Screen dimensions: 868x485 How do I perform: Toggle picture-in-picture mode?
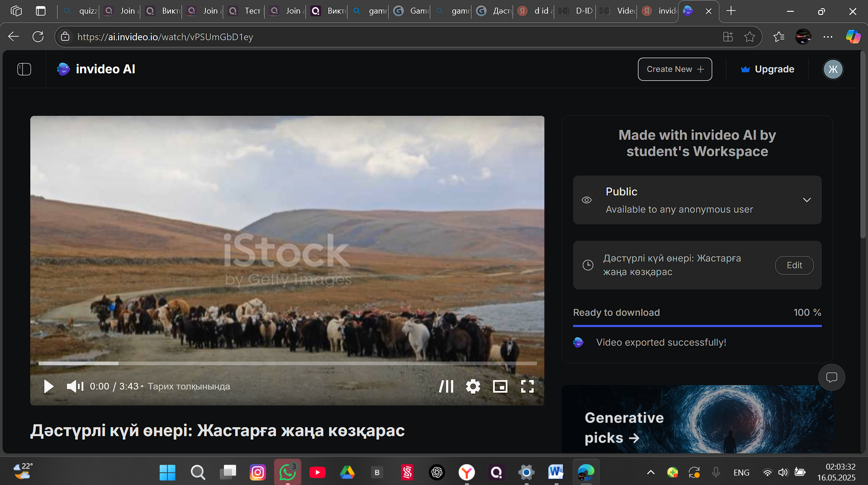click(500, 386)
